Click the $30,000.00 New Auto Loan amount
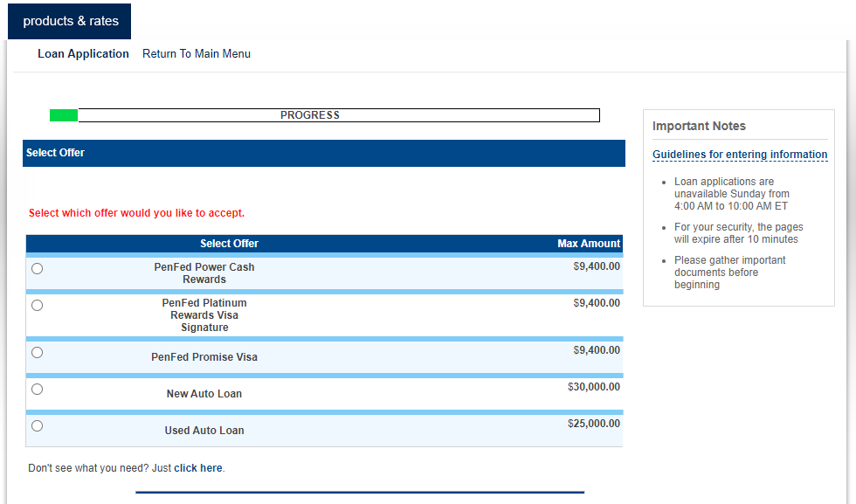 593,387
